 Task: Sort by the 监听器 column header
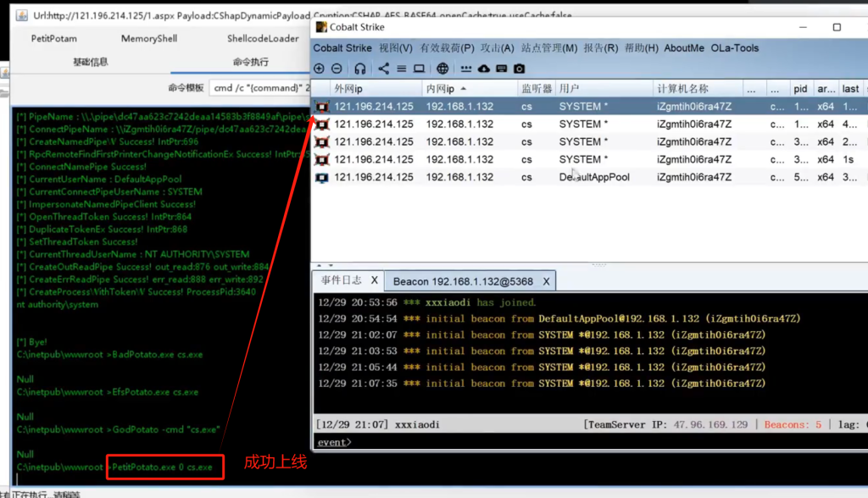[x=537, y=89]
